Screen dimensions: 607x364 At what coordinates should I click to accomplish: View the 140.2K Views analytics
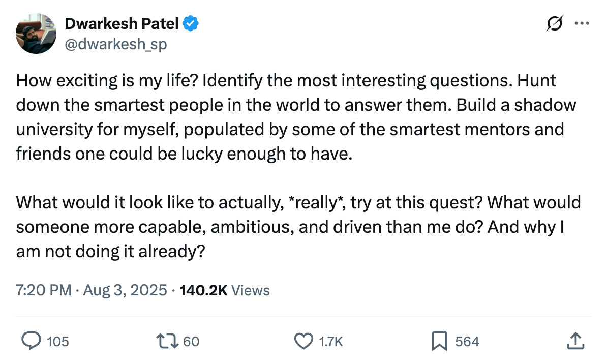pos(225,290)
